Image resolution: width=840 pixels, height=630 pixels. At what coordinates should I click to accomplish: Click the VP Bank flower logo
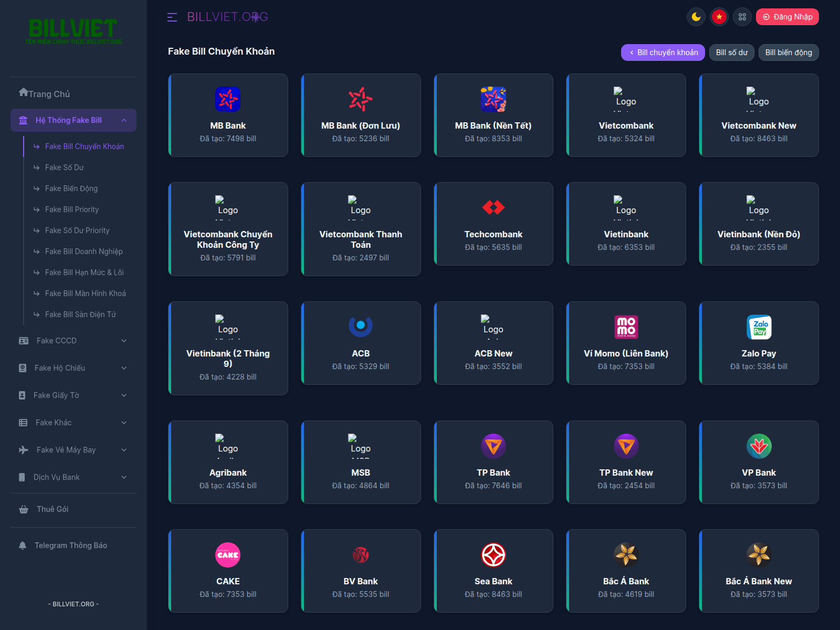point(759,446)
